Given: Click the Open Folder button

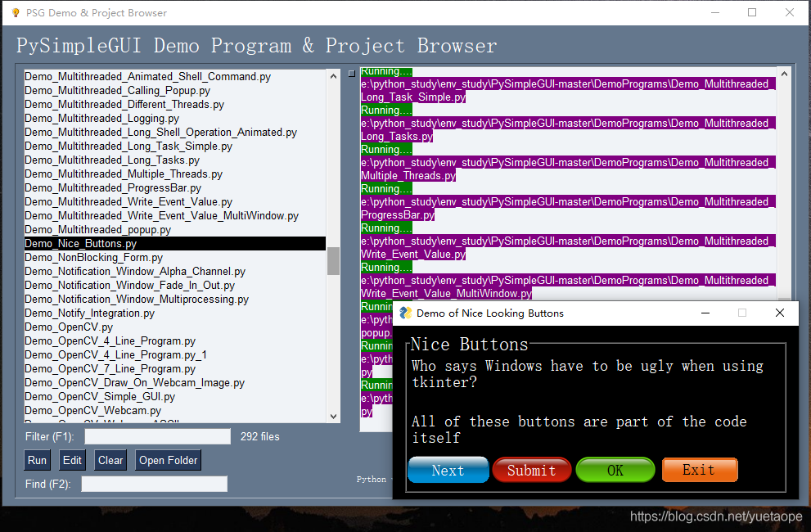Looking at the screenshot, I should point(168,460).
